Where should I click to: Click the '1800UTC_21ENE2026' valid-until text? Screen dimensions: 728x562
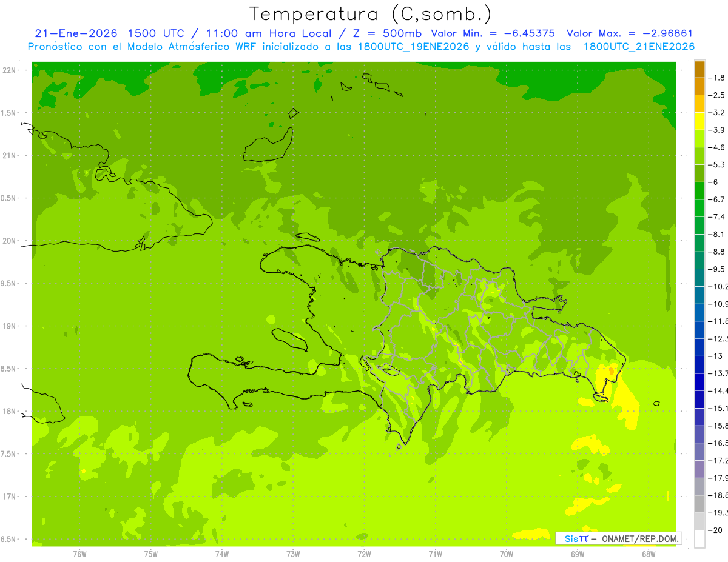click(x=639, y=47)
